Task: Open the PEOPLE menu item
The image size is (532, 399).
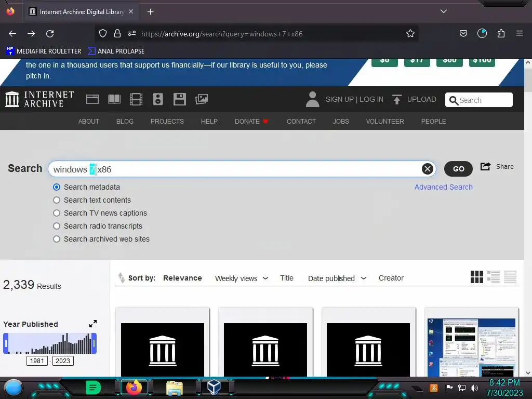Action: click(434, 121)
